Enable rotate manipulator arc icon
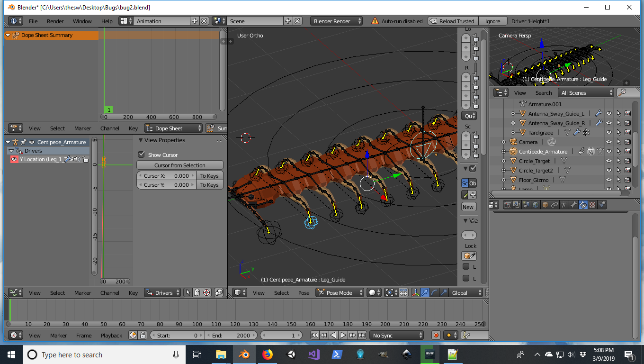 434,292
